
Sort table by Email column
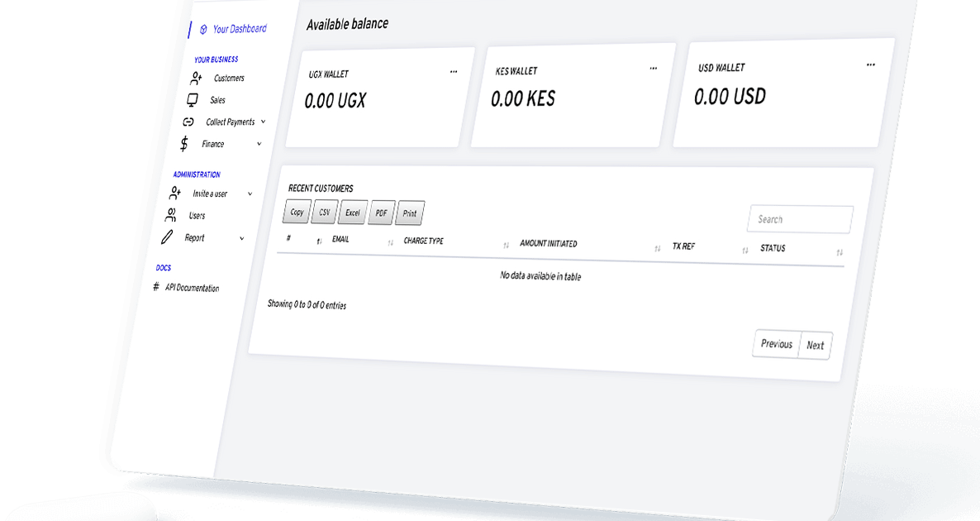click(x=390, y=242)
